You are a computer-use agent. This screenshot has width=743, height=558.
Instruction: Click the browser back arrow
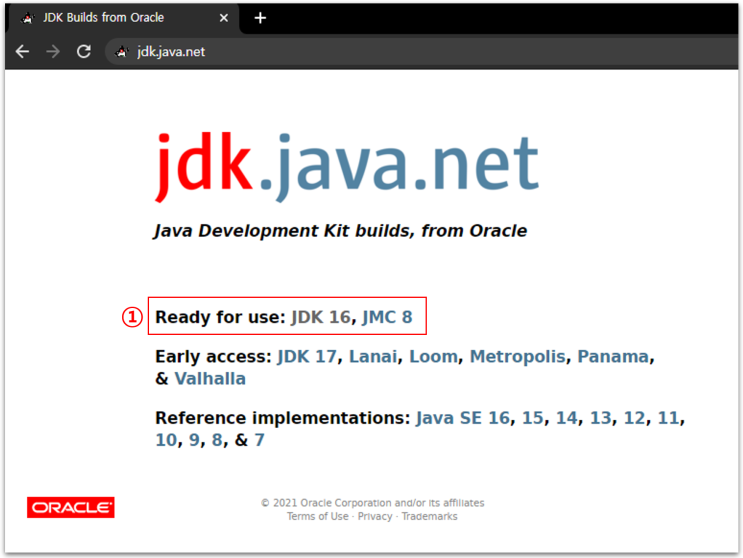[x=22, y=51]
